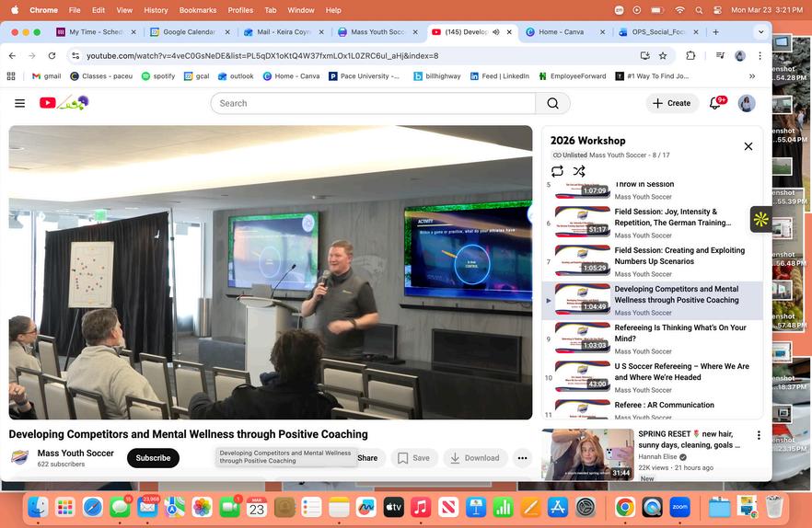Close the 2026 Workshop playlist panel
The height and width of the screenshot is (528, 812).
[748, 146]
